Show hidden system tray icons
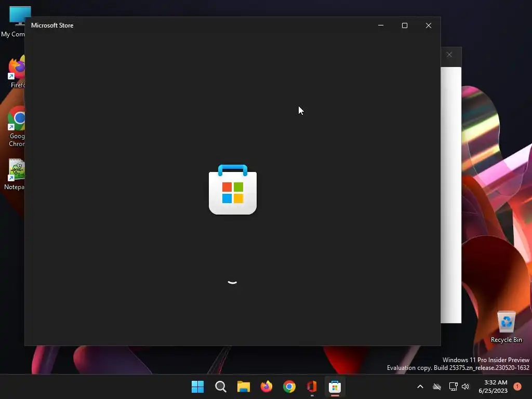Image resolution: width=532 pixels, height=399 pixels. (420, 387)
